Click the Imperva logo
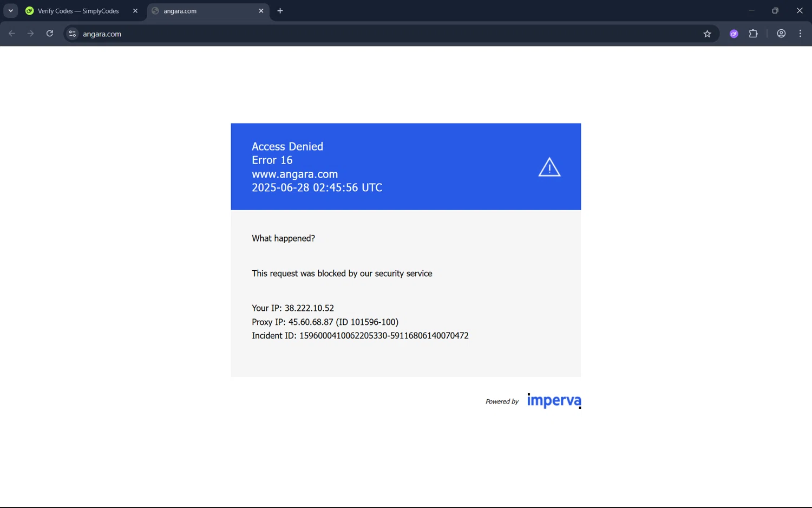Screen dimensions: 812x508 [554, 401]
